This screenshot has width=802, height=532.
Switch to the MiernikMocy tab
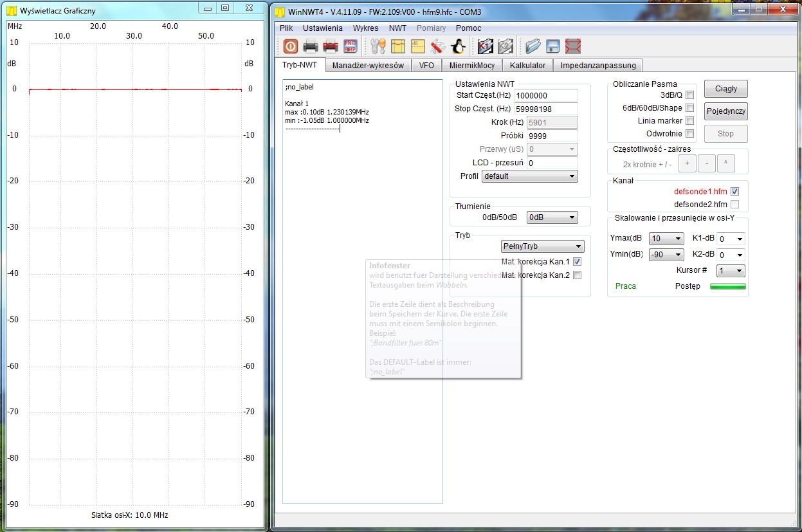pyautogui.click(x=471, y=65)
